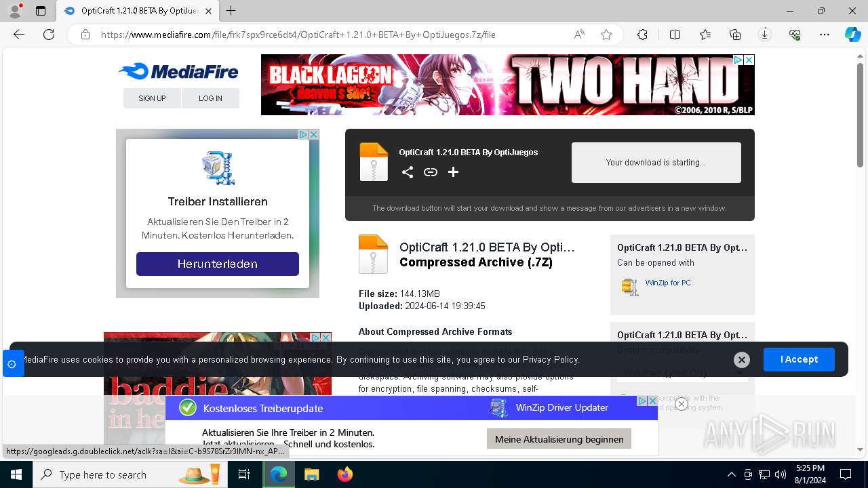This screenshot has height=488, width=868.
Task: Open browser Extensions puzzle icon
Action: click(x=642, y=35)
